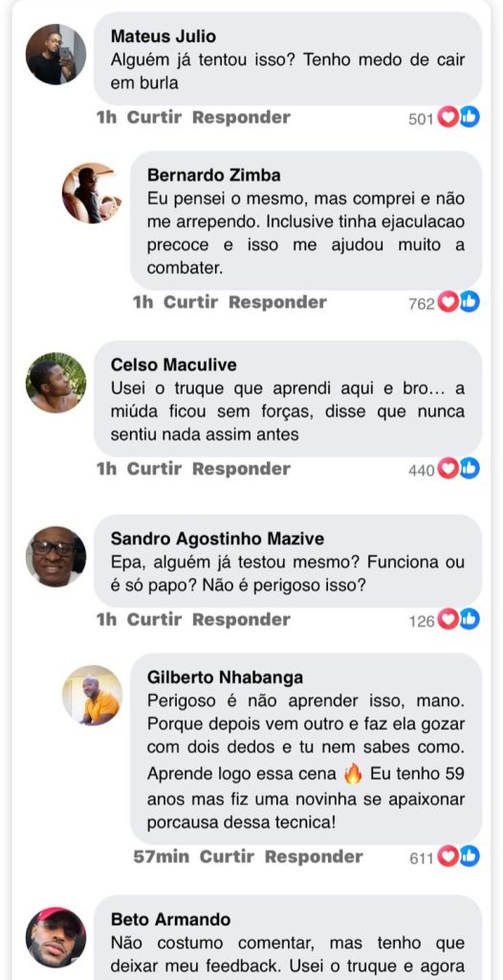
Task: Click heart reaction on Sandro Agostinho Mazive's comment
Action: click(x=448, y=619)
